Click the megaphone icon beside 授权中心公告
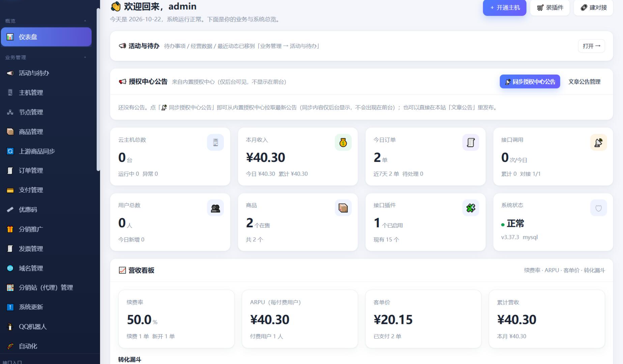The height and width of the screenshot is (364, 623). click(122, 82)
